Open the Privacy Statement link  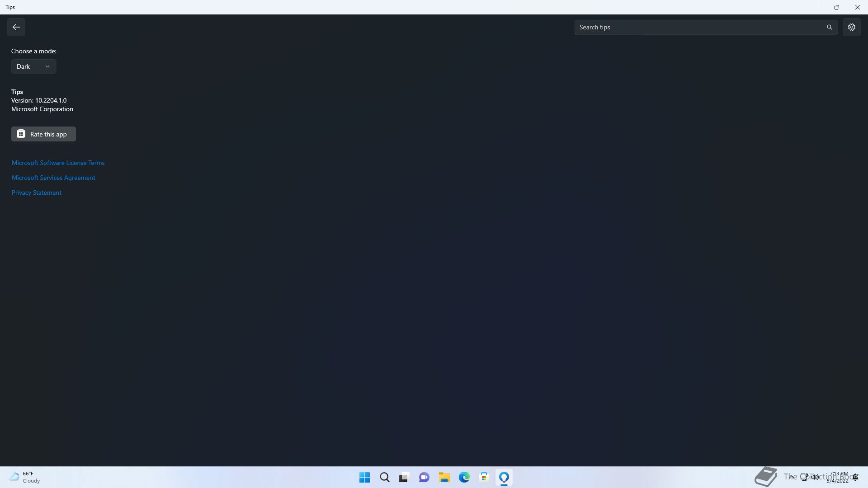37,192
